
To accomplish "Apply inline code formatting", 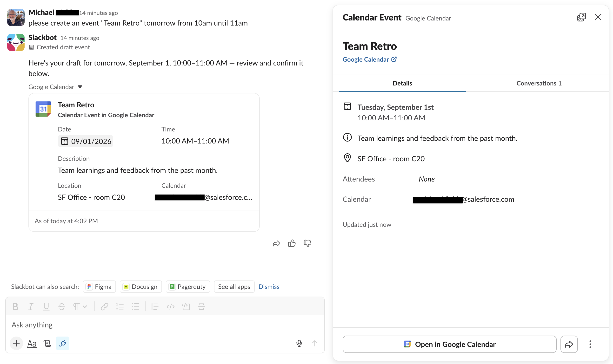I will 170,307.
